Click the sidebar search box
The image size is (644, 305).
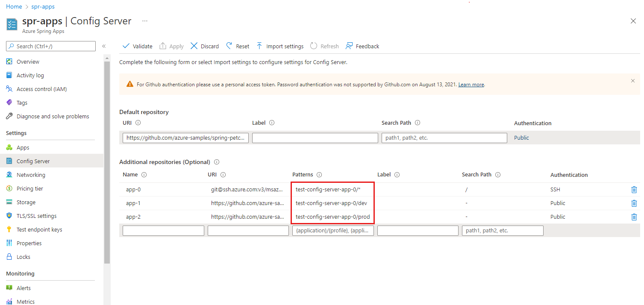click(51, 46)
